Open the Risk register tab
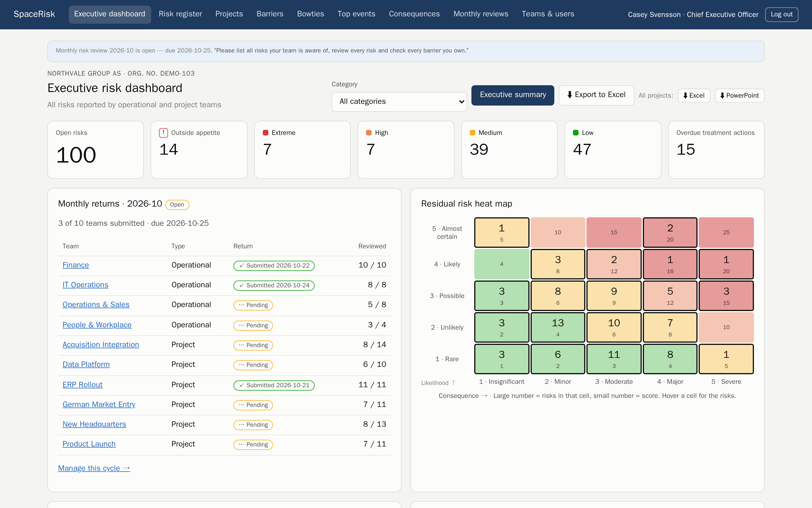812x508 pixels. pyautogui.click(x=180, y=14)
